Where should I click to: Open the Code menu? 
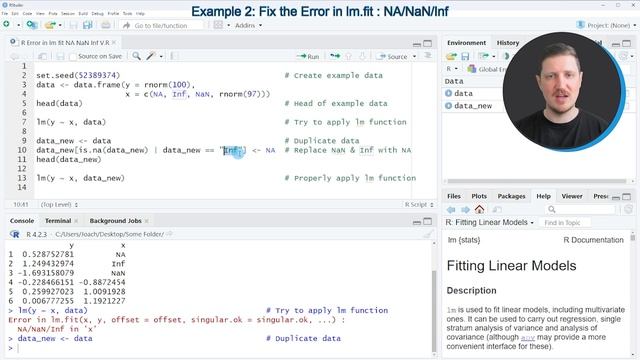click(x=27, y=13)
